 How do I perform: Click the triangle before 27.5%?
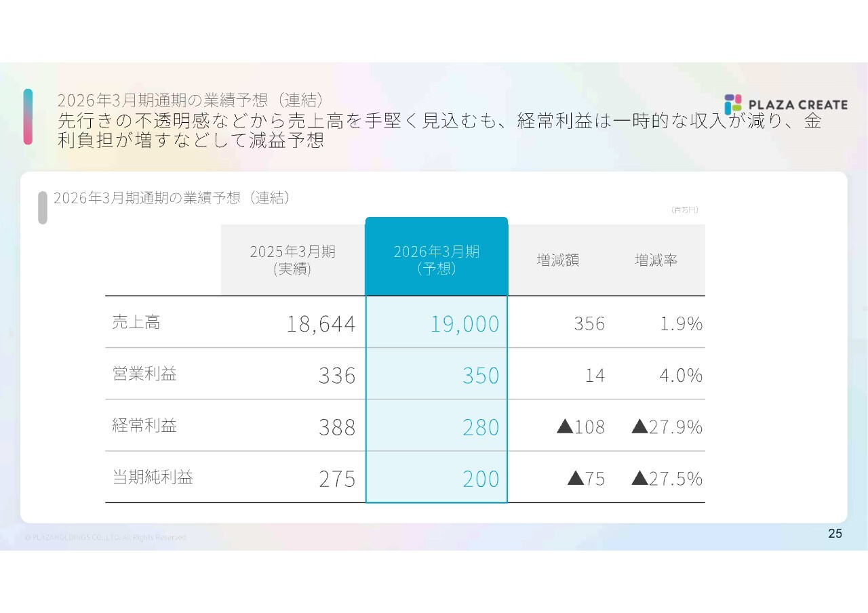[639, 479]
